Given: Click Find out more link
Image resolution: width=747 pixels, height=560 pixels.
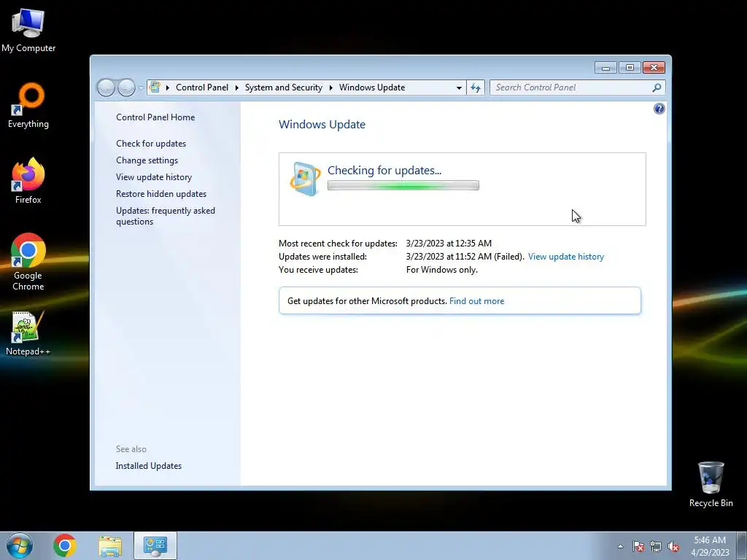Looking at the screenshot, I should click(x=476, y=301).
